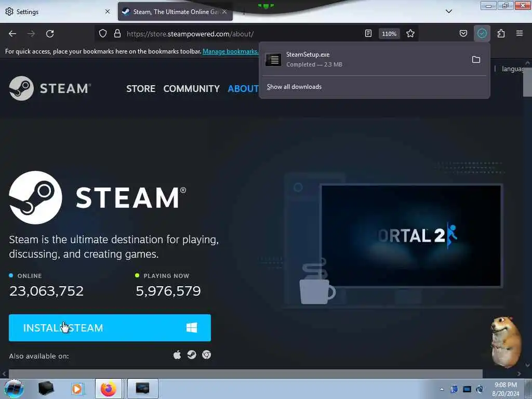The width and height of the screenshot is (532, 399).
Task: Click the scroll right arrow
Action: coord(519,374)
